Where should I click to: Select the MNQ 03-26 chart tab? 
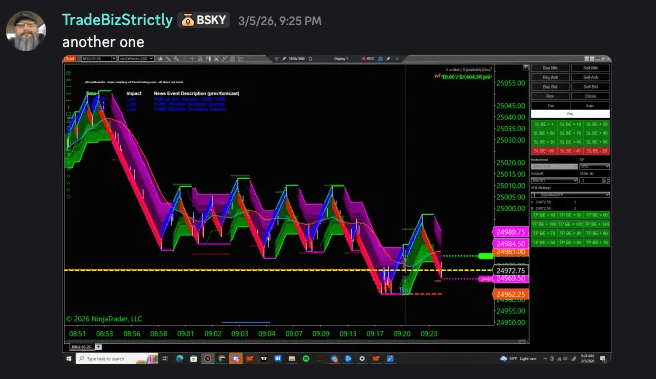(x=81, y=347)
